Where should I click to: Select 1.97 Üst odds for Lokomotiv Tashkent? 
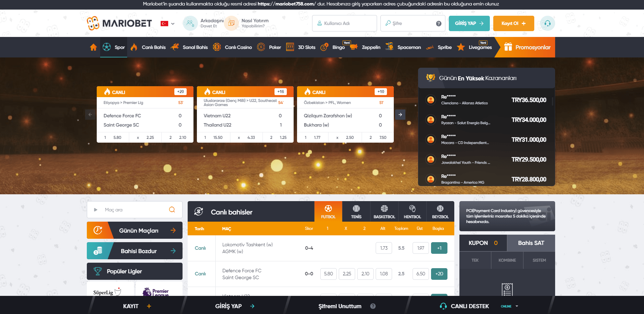421,248
